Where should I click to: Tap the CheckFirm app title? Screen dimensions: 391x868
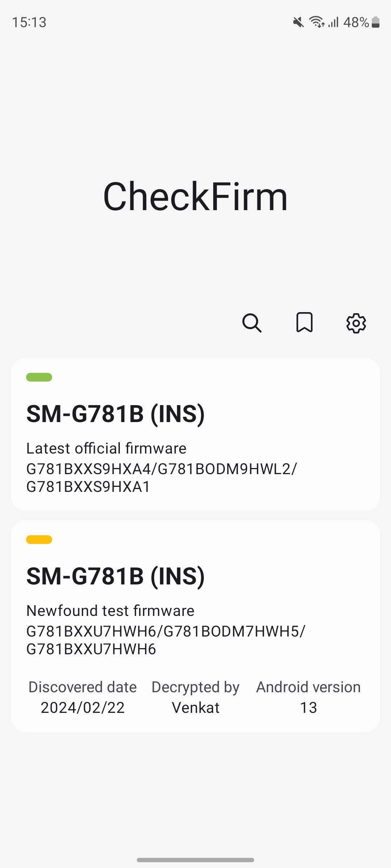[195, 196]
